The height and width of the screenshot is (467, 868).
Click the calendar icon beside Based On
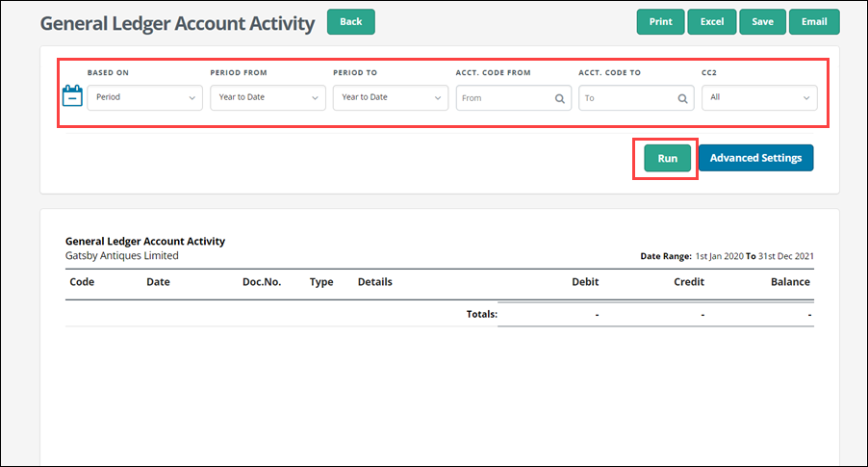click(x=72, y=96)
